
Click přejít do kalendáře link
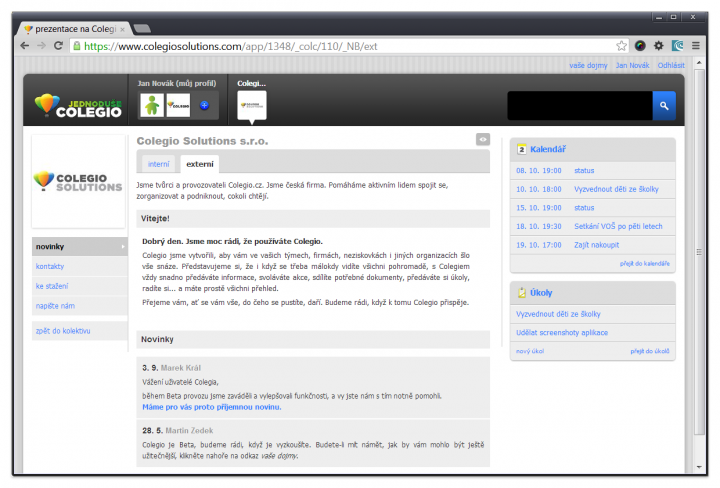[645, 264]
